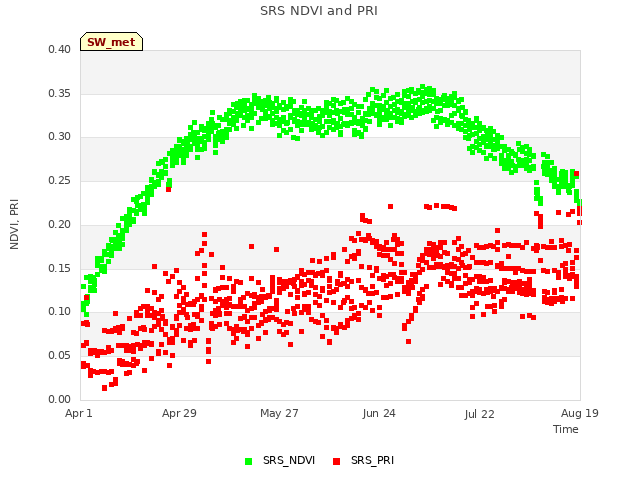Click the 0.35 y-axis value
The width and height of the screenshot is (640, 480).
(59, 93)
